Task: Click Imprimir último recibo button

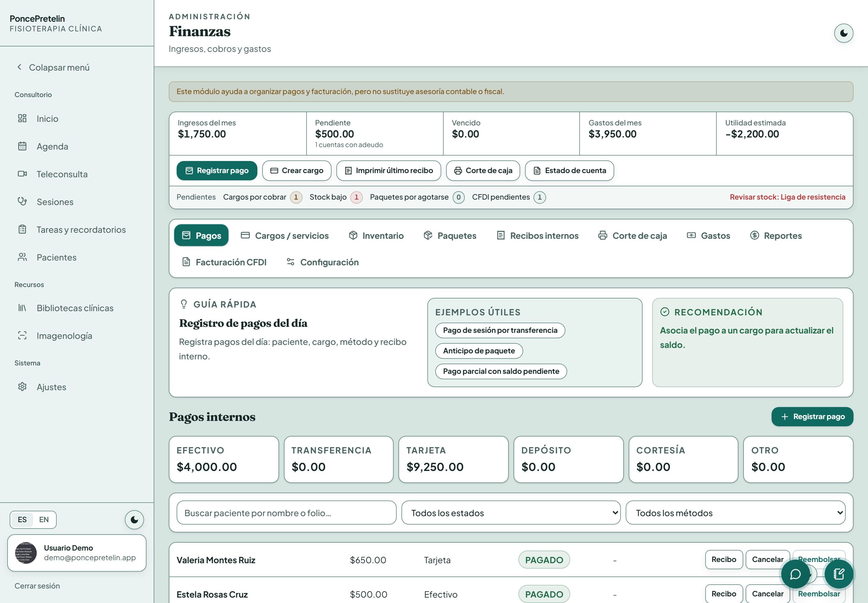Action: (389, 170)
